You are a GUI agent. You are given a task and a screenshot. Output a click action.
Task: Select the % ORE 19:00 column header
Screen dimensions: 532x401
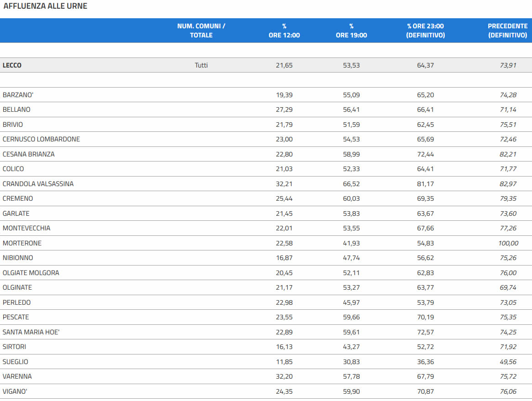[352, 31]
